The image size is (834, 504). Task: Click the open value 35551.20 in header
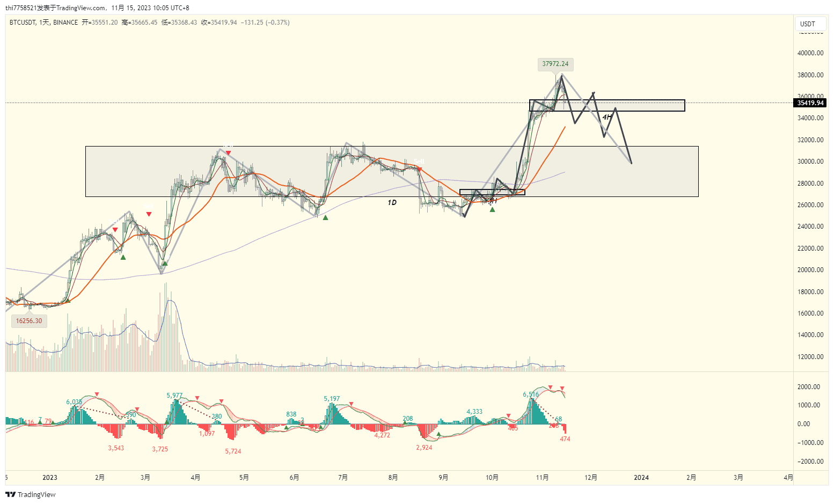(104, 23)
